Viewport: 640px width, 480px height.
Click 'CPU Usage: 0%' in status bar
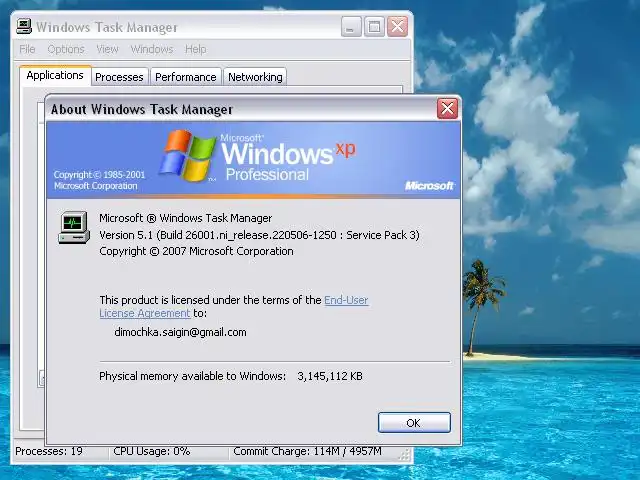point(152,451)
